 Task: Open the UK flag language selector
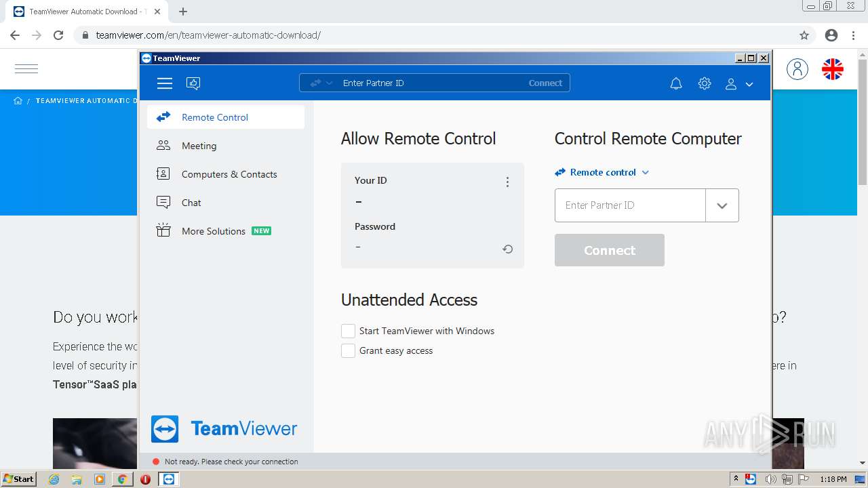(833, 68)
